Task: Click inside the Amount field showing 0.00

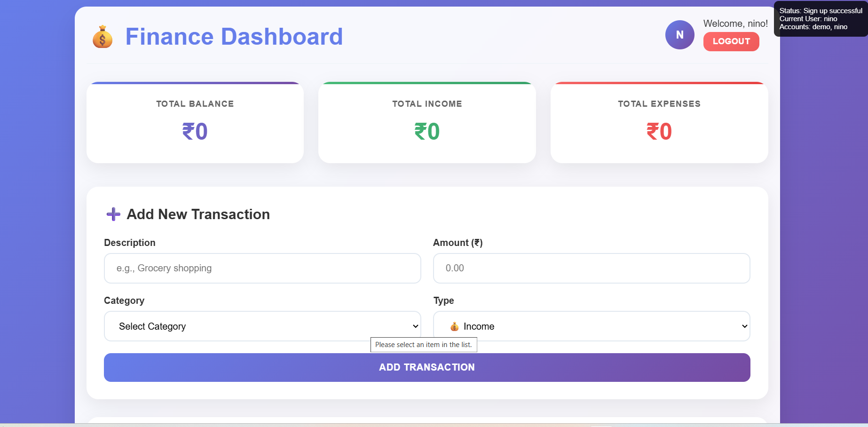Action: click(592, 268)
